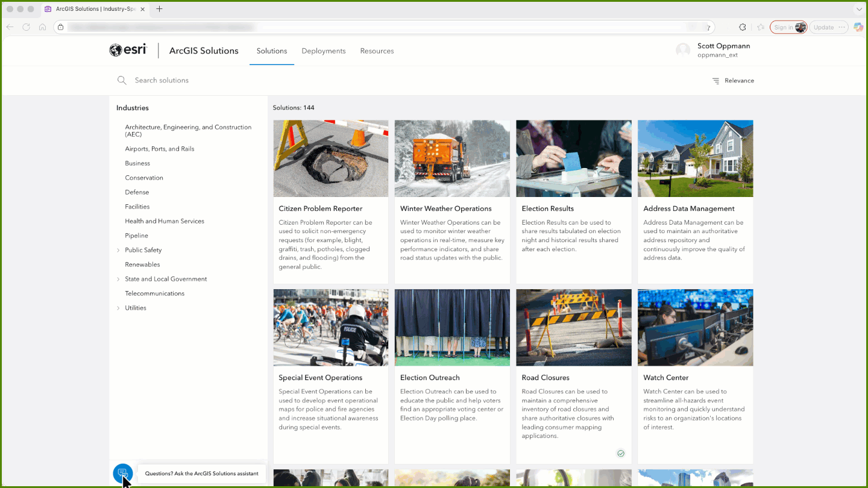Image resolution: width=868 pixels, height=488 pixels.
Task: Select the ArcGIS Solutions browser tab
Action: point(95,9)
